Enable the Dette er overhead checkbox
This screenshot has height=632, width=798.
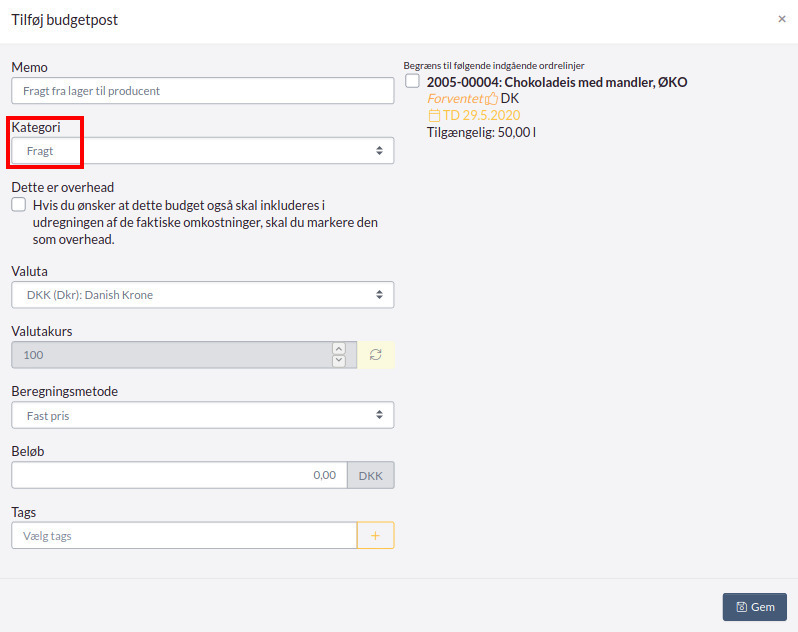(x=19, y=205)
